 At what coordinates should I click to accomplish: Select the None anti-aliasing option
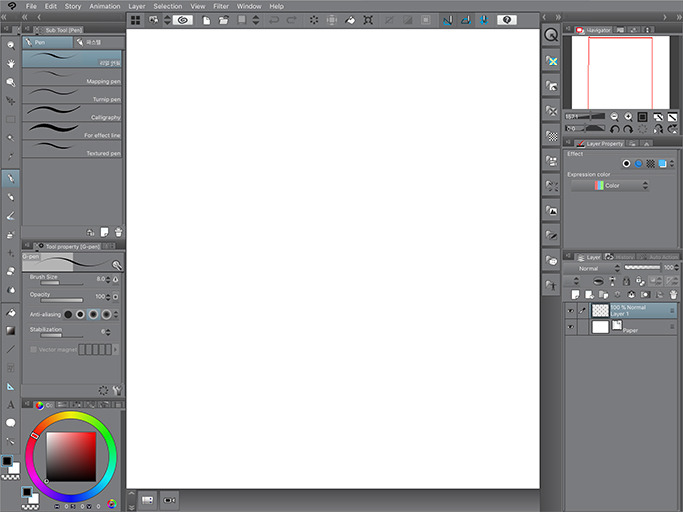(68, 314)
